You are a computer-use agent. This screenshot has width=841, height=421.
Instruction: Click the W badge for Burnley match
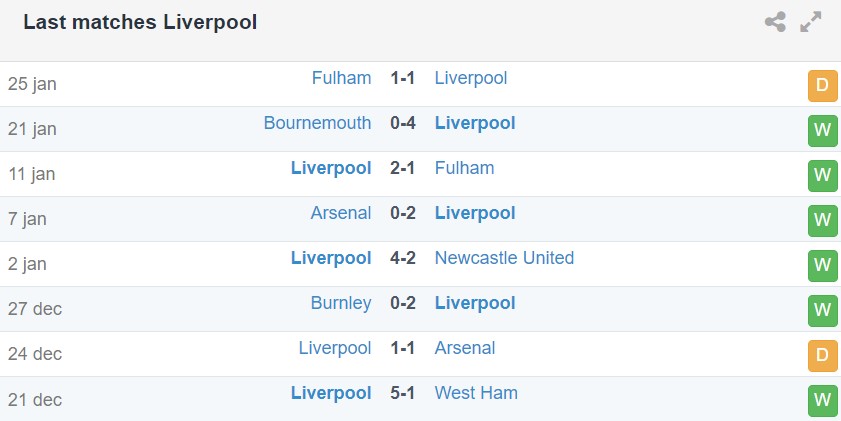[x=822, y=311]
